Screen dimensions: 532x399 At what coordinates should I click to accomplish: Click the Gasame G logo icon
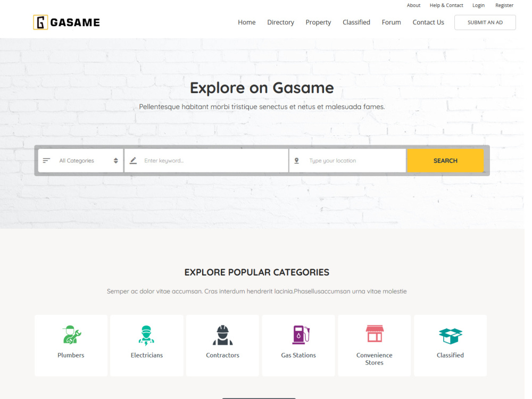pyautogui.click(x=40, y=22)
